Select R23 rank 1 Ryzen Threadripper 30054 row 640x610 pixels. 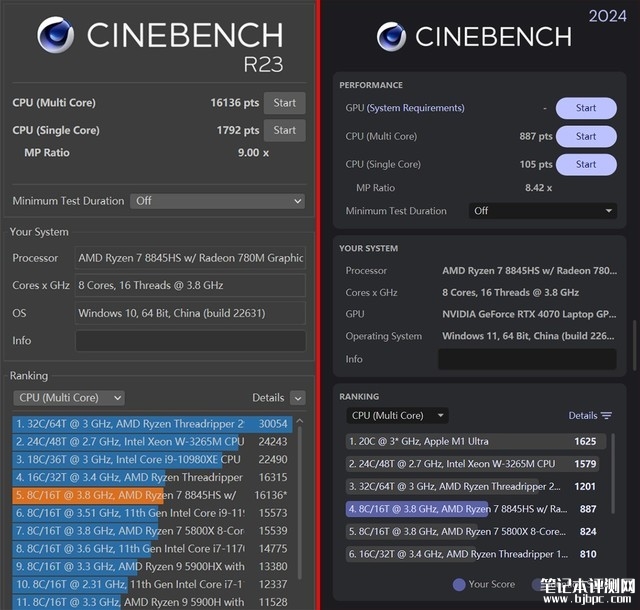[x=152, y=424]
